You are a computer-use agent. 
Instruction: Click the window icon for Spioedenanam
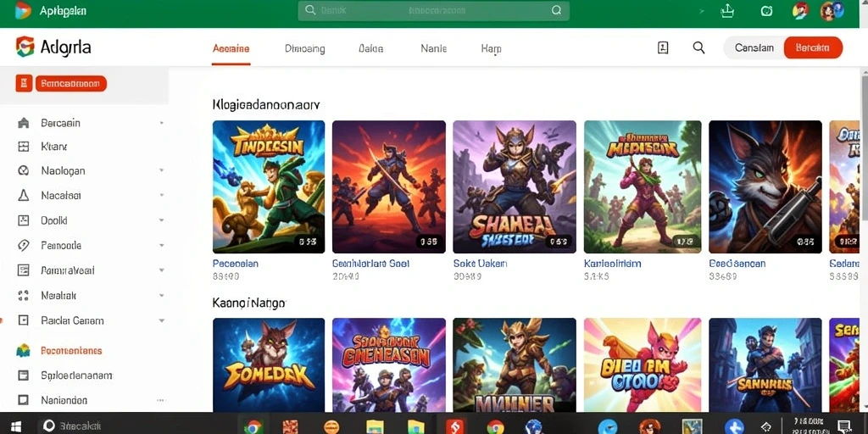23,376
